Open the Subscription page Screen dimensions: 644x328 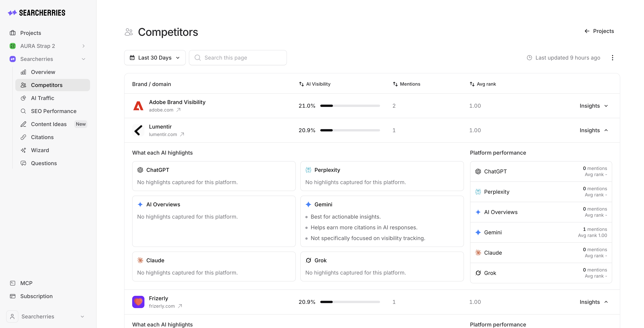click(36, 296)
